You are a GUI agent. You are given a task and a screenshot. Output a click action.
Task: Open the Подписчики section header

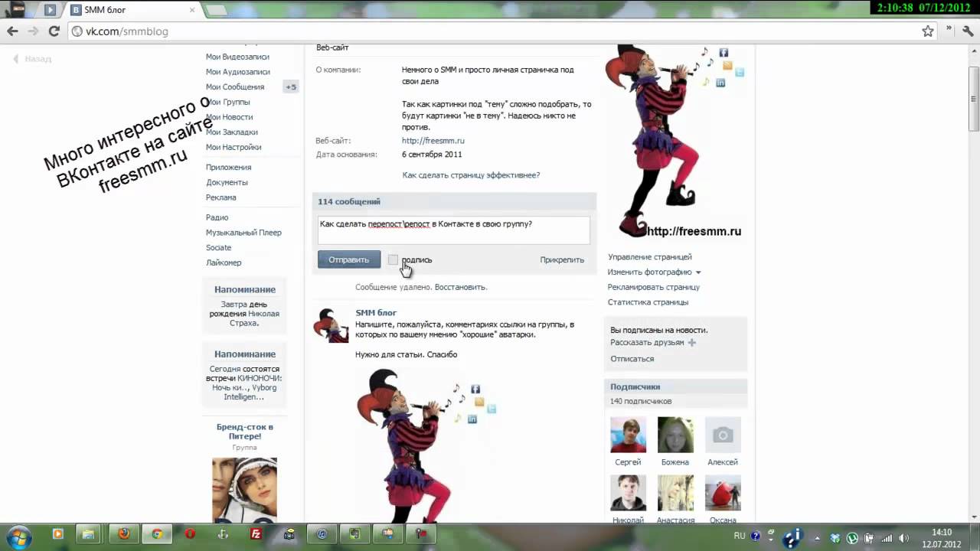click(x=675, y=386)
